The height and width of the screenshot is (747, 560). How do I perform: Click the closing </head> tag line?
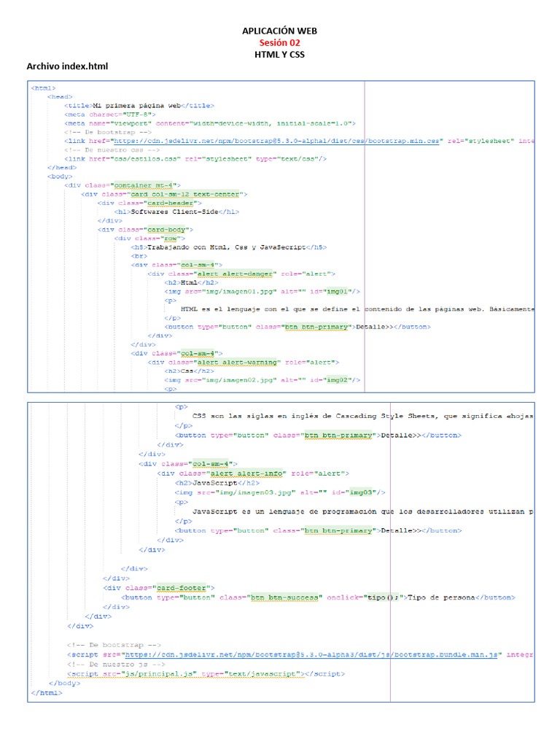[62, 168]
